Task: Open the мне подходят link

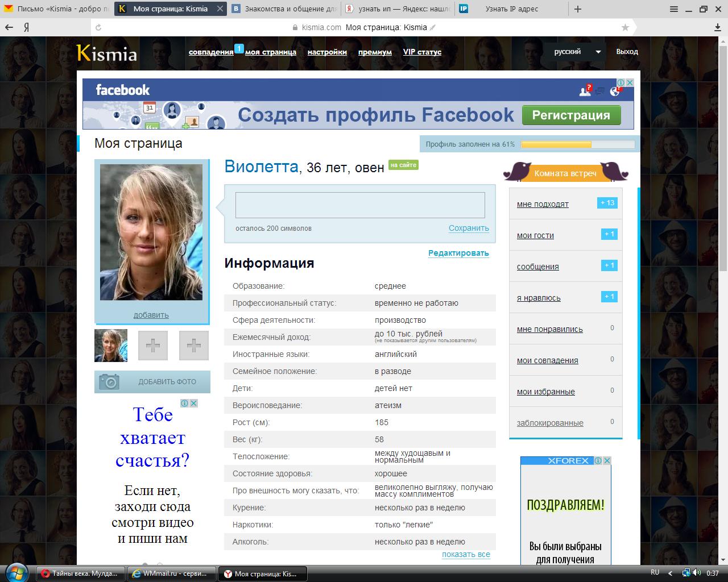Action: coord(543,205)
